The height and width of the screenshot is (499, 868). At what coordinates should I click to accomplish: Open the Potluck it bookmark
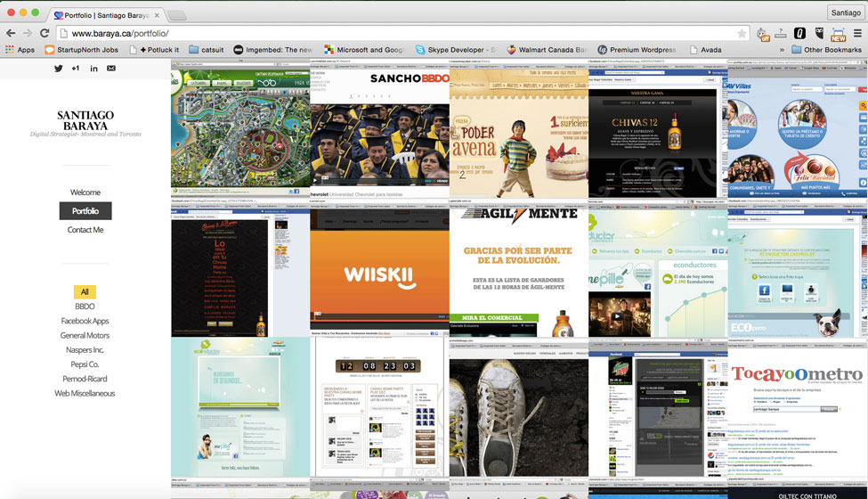tap(154, 50)
